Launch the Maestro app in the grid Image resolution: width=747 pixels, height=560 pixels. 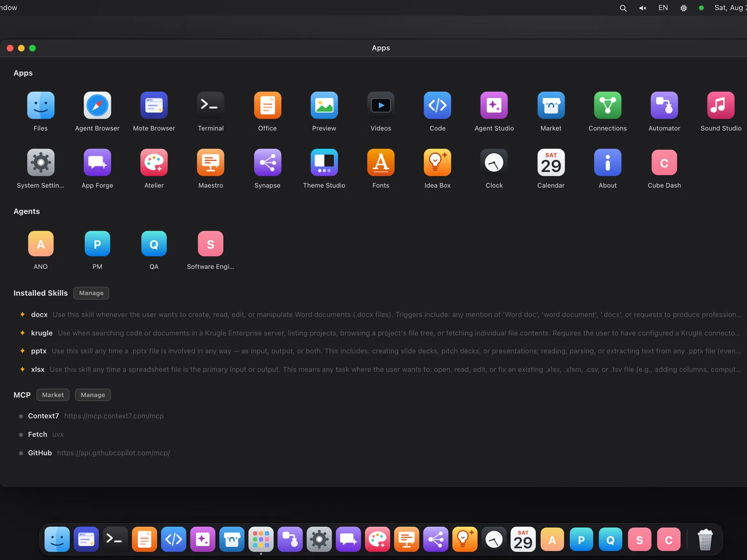click(211, 162)
